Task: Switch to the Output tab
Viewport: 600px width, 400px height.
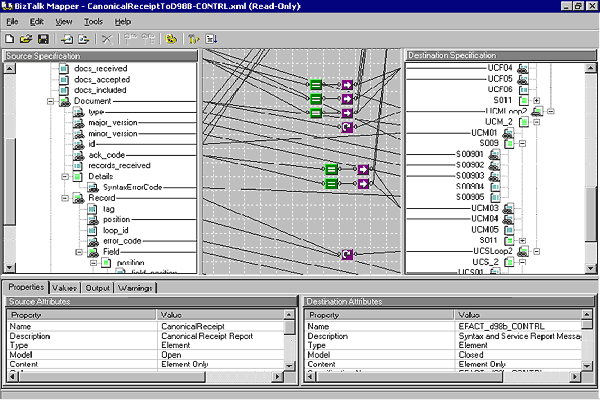Action: [98, 288]
